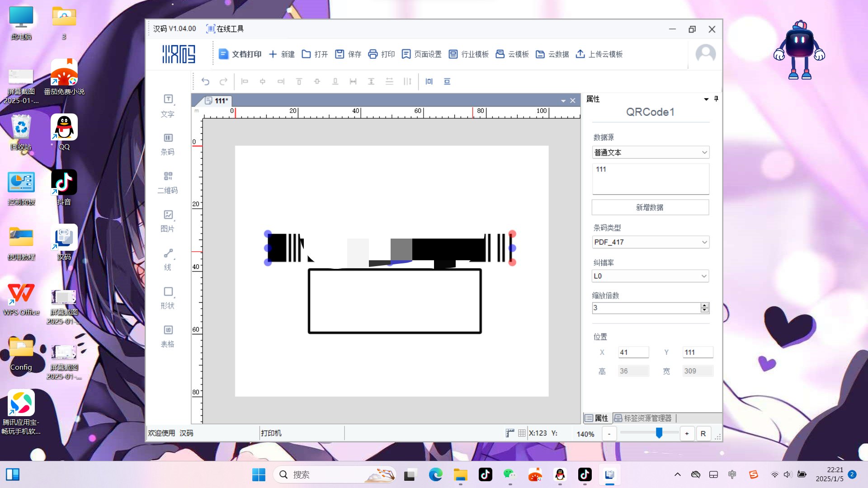Click the center vertically on page icon
Viewport: 868px width, 488px height.
click(x=447, y=81)
